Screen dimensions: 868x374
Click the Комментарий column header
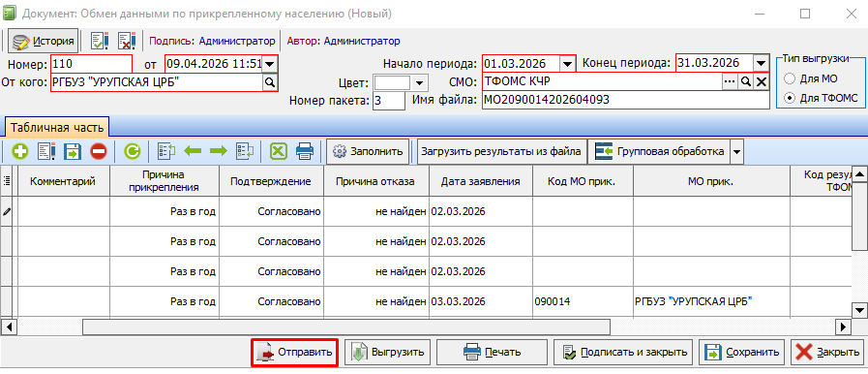(63, 180)
